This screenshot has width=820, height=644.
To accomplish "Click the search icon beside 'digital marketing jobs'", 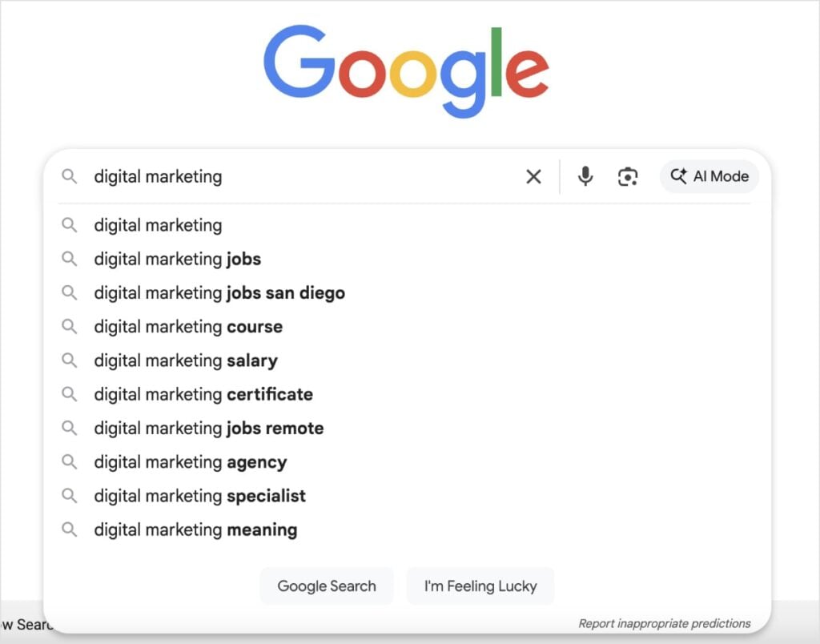I will click(70, 259).
